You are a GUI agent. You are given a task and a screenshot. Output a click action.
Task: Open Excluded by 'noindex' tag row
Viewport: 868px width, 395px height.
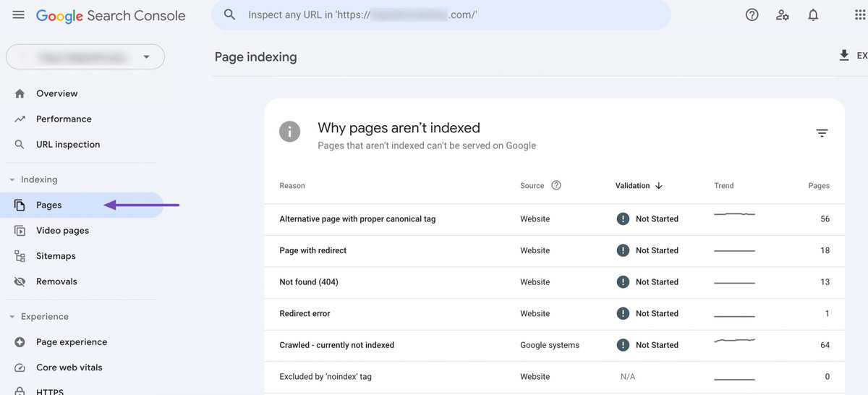tap(554, 377)
